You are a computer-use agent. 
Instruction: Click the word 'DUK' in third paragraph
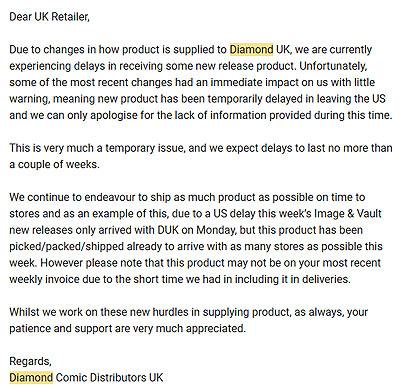coord(169,230)
